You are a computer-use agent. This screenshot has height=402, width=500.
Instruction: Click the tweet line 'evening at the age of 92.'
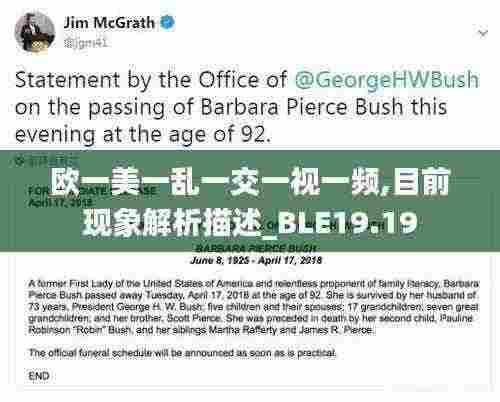coord(143,135)
